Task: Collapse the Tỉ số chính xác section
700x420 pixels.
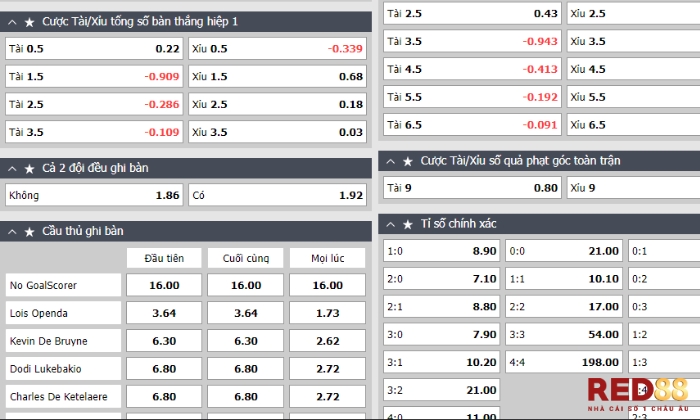Action: 391,224
